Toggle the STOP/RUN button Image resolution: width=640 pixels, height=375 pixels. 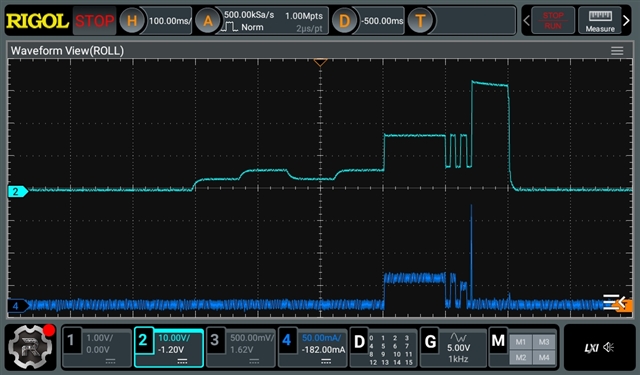[x=553, y=20]
